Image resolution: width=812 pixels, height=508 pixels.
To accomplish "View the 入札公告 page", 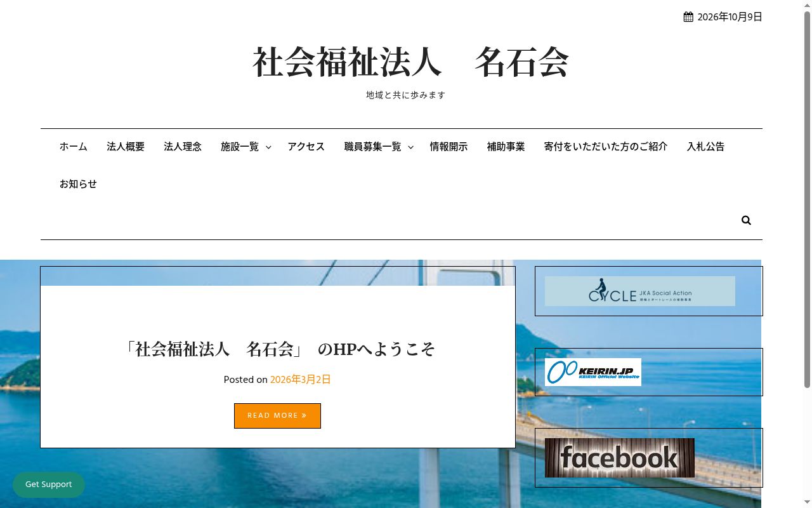I will point(705,147).
